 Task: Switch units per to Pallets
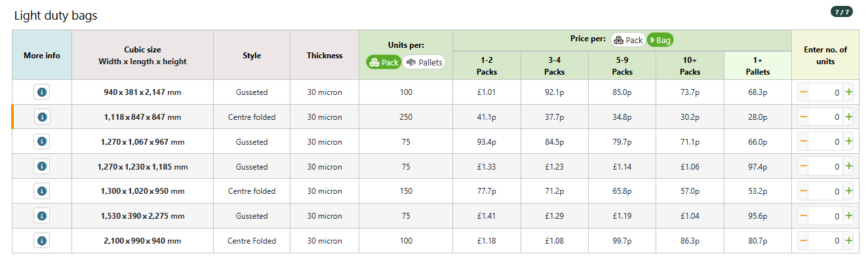(x=424, y=62)
